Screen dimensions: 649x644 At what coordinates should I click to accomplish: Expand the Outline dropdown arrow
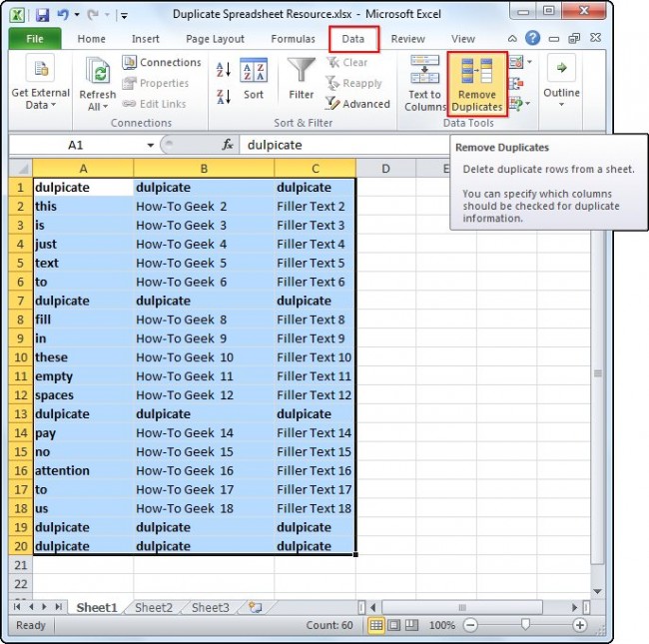[561, 105]
